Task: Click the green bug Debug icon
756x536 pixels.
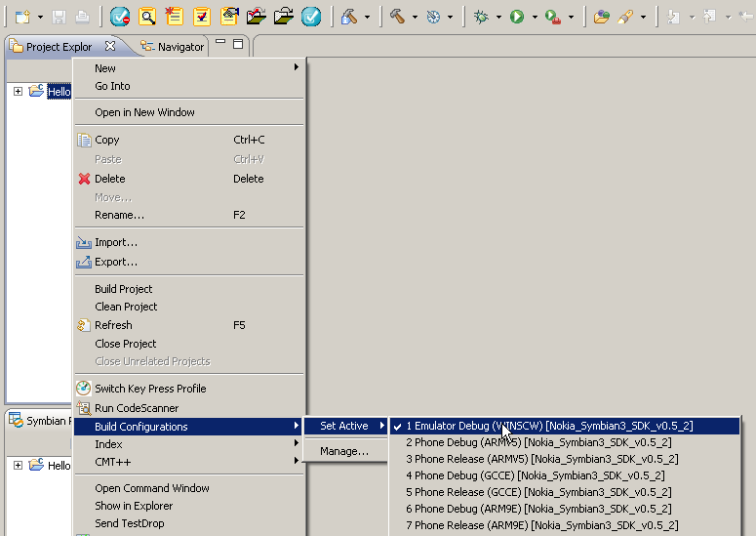Action: click(481, 17)
